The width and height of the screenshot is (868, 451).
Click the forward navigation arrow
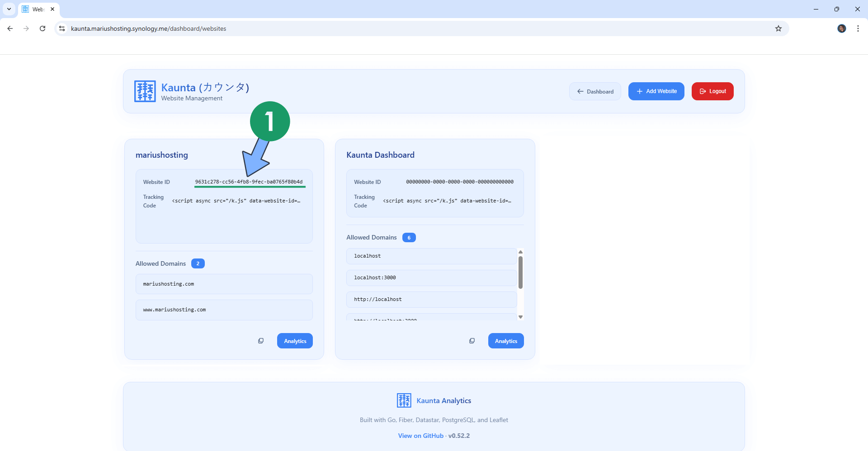[26, 28]
